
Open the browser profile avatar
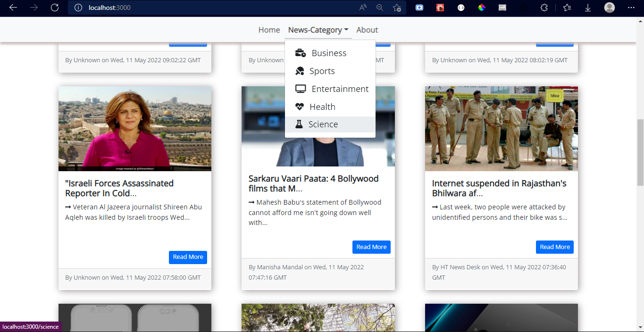coord(610,8)
